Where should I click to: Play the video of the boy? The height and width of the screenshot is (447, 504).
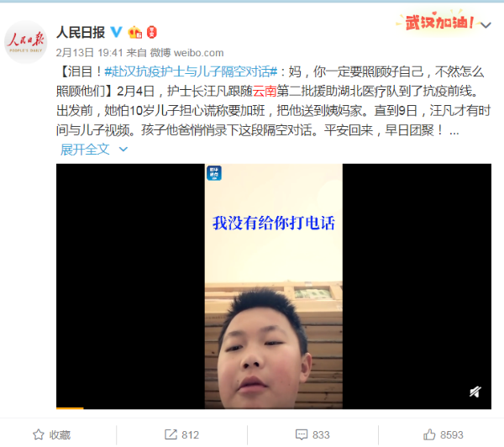[x=274, y=287]
